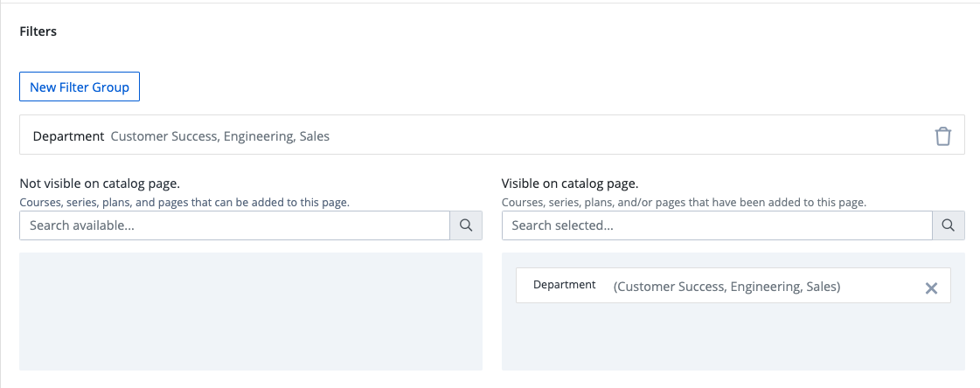Click the Filters section heading
Viewport: 980px width, 388px height.
pos(38,31)
